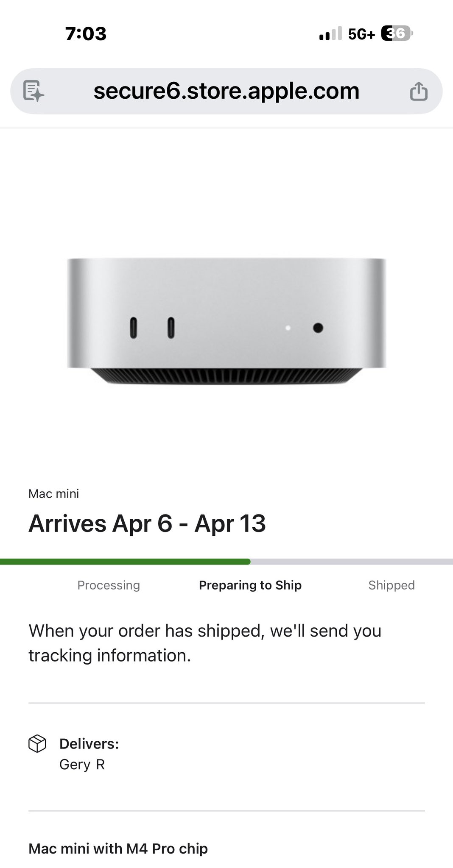Select the Shipped status step
This screenshot has width=453, height=868.
pyautogui.click(x=391, y=585)
